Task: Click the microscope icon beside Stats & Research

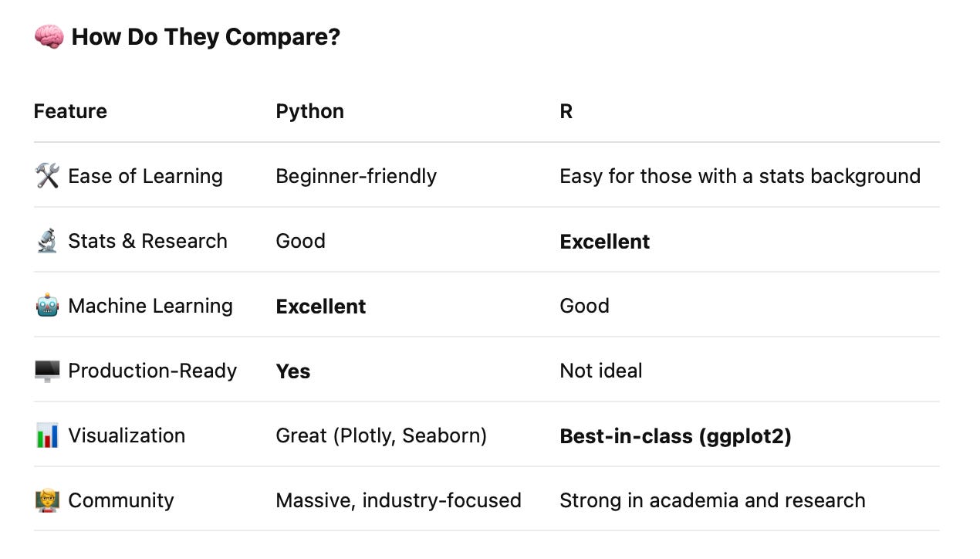Action: coord(47,241)
